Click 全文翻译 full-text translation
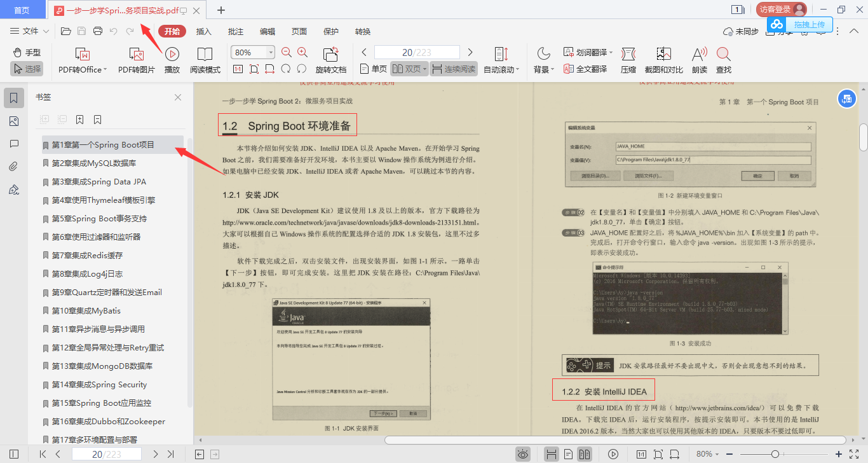 tap(585, 69)
